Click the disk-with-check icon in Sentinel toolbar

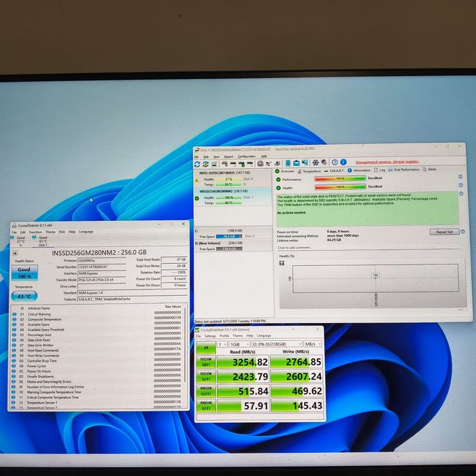[x=241, y=165]
